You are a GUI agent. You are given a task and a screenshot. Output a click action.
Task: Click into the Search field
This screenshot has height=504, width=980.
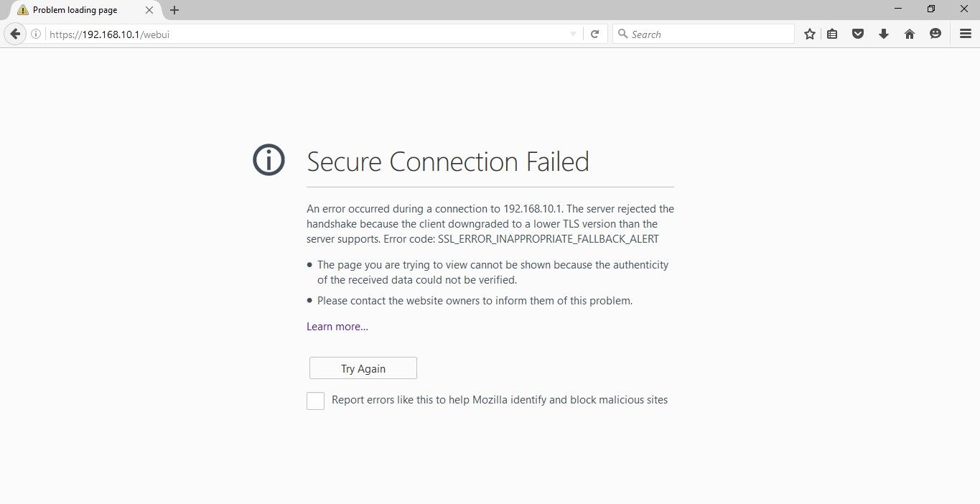[x=707, y=34]
